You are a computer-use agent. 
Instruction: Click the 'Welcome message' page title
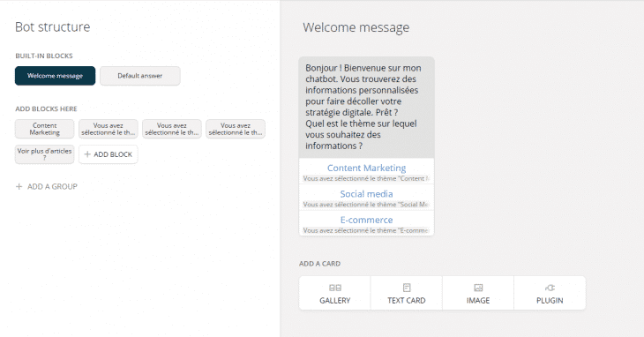356,27
